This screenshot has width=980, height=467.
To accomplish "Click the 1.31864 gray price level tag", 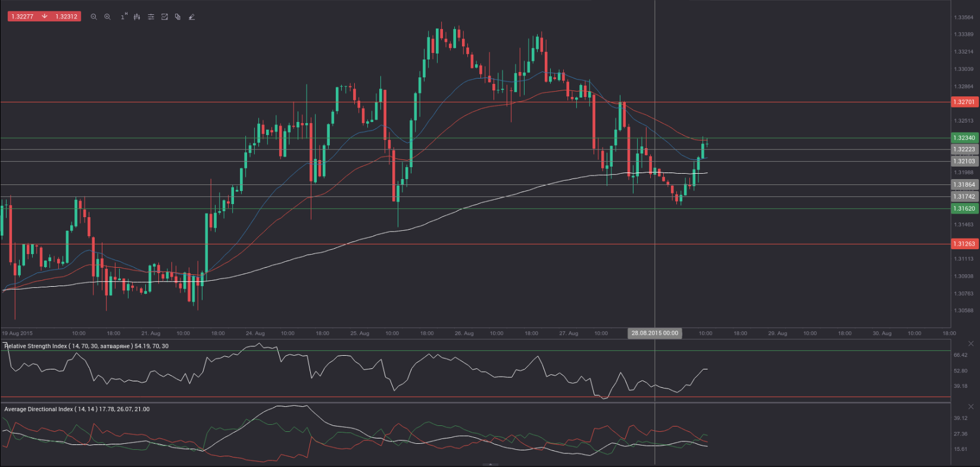I will tap(964, 184).
